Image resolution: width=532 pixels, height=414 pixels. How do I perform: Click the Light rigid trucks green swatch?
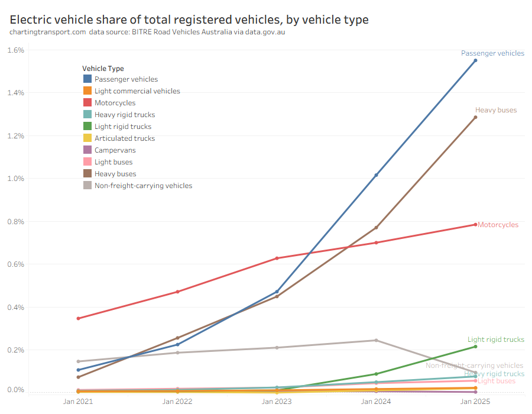tap(87, 127)
